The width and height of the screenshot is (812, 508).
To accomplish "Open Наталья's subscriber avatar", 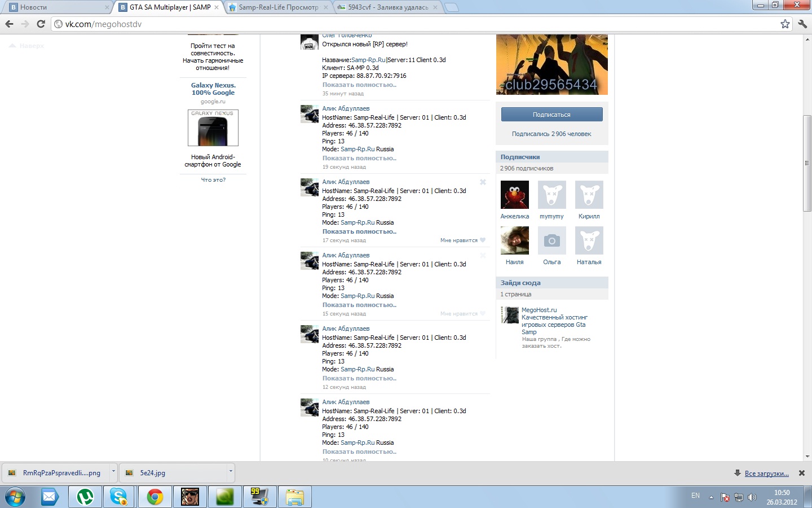I will point(589,240).
